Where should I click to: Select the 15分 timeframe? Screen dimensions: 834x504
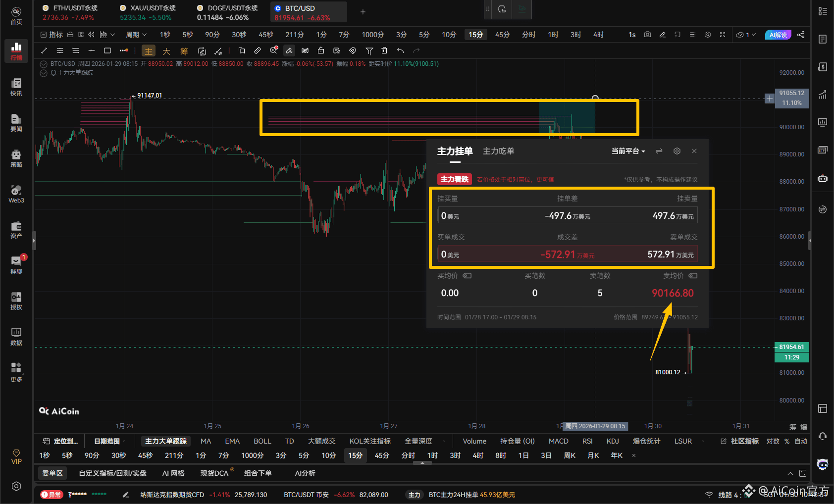tap(475, 35)
